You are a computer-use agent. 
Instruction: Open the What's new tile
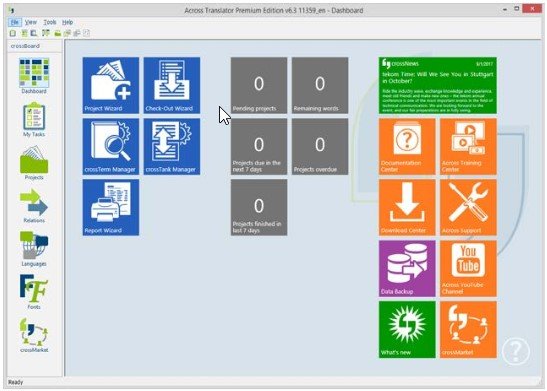point(407,330)
